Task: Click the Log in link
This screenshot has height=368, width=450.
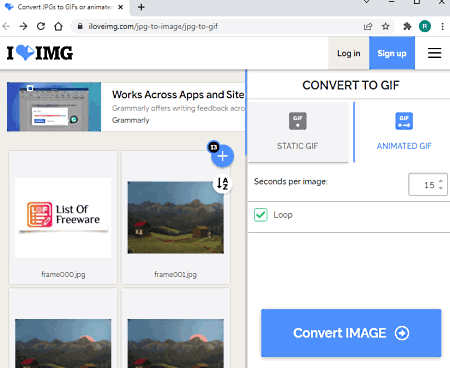Action: (349, 53)
